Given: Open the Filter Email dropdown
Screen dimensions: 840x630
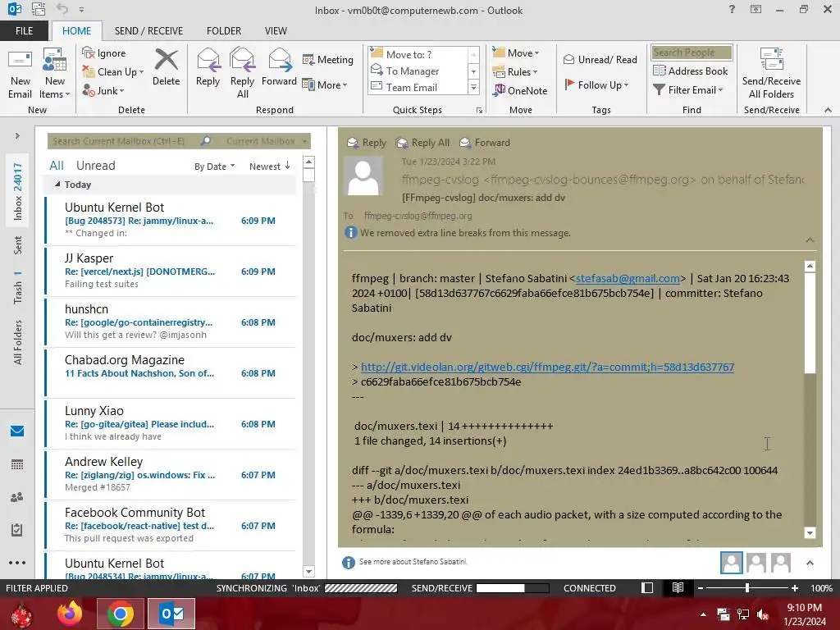Looking at the screenshot, I should click(x=688, y=90).
